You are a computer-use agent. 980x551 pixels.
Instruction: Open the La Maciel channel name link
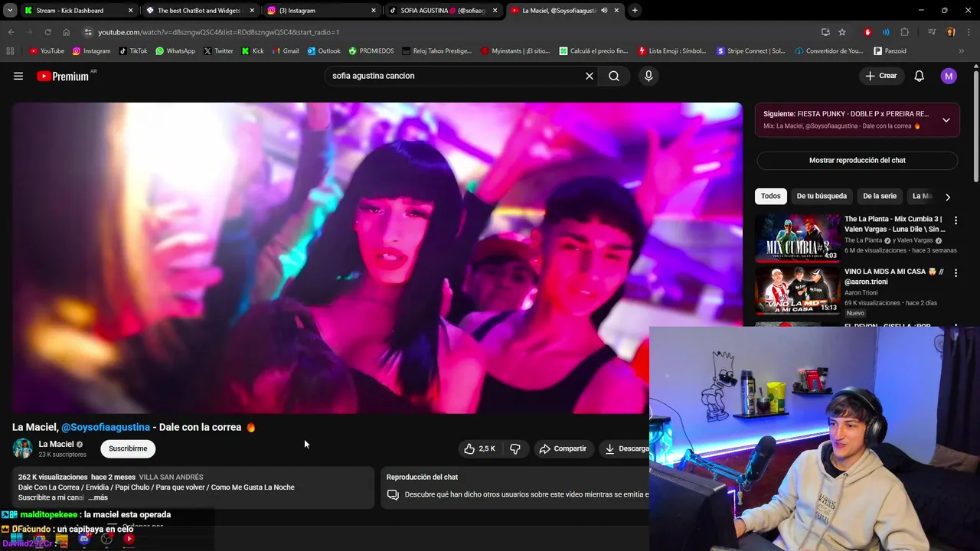[56, 444]
